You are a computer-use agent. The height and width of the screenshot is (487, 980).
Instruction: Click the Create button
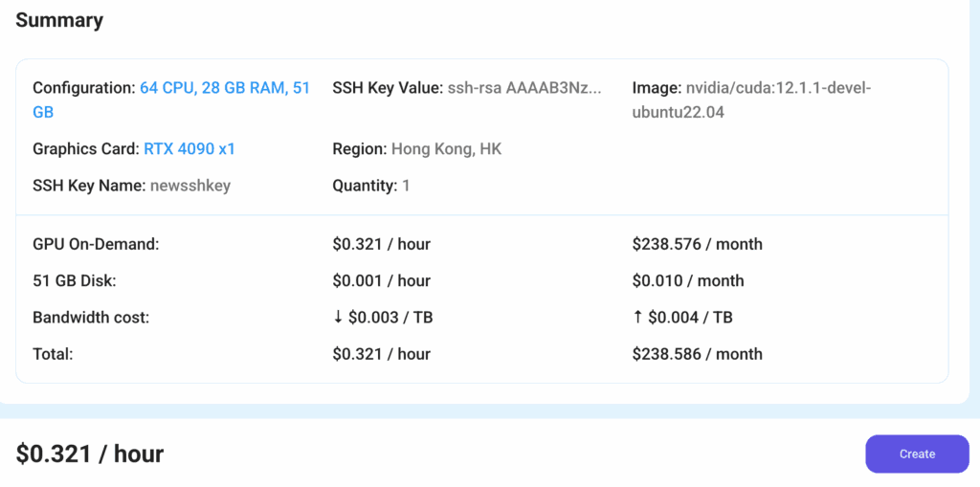pyautogui.click(x=917, y=454)
